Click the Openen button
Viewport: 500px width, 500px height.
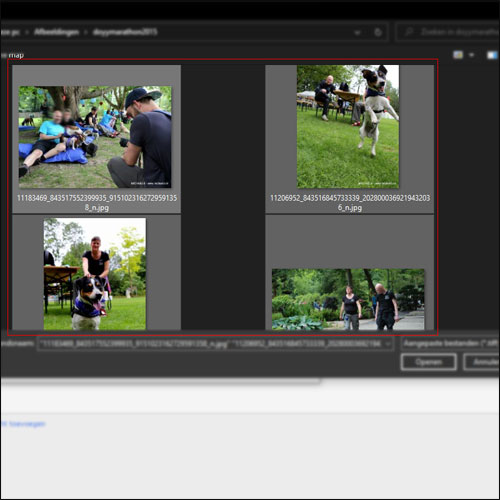click(429, 362)
